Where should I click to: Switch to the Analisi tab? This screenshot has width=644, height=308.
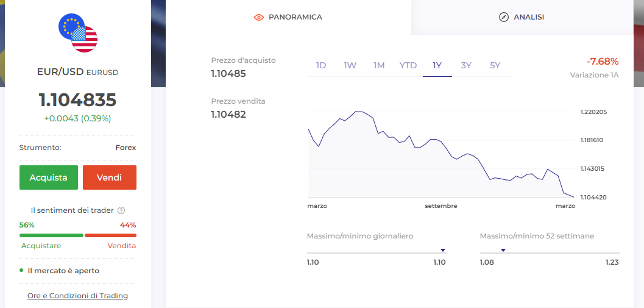(522, 17)
